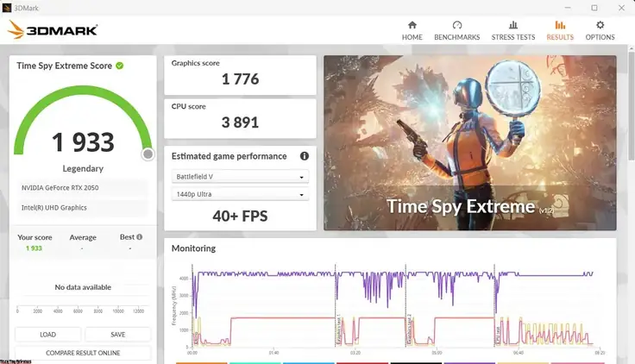This screenshot has width=635, height=364.
Task: Click the SAVE button
Action: (118, 335)
